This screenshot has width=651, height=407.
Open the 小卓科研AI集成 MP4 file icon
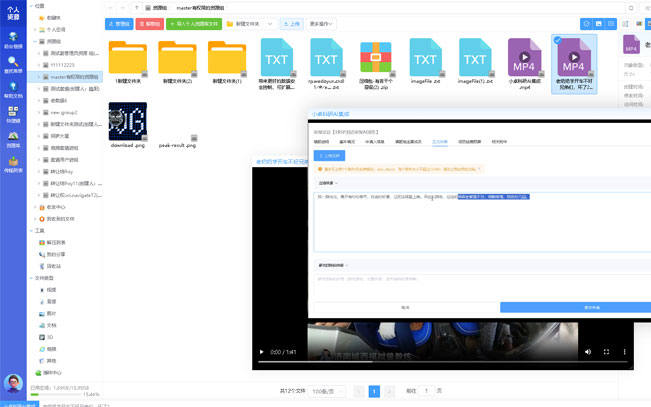coord(527,60)
